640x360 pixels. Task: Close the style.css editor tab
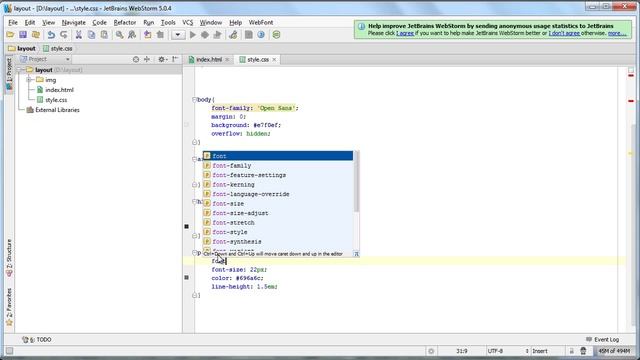[x=274, y=60]
